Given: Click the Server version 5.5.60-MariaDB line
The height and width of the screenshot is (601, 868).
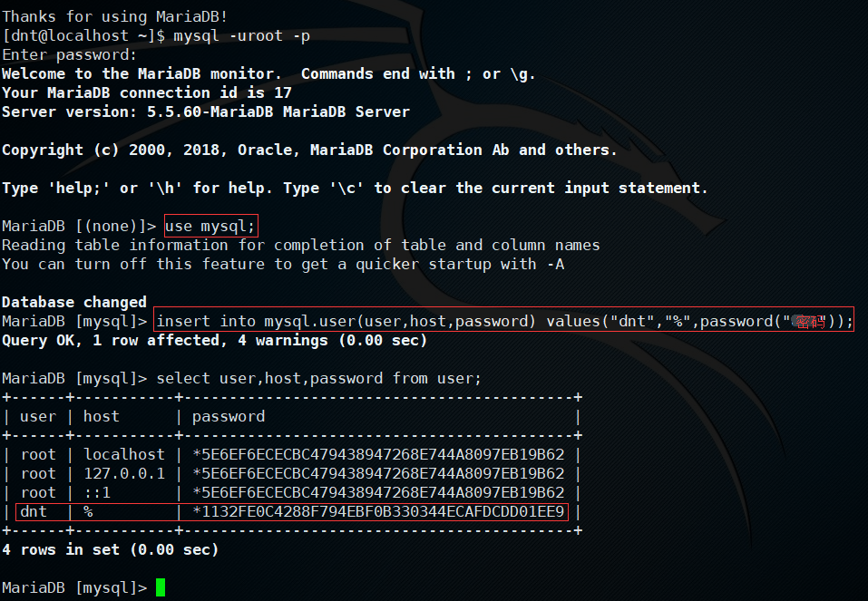Looking at the screenshot, I should [x=206, y=111].
